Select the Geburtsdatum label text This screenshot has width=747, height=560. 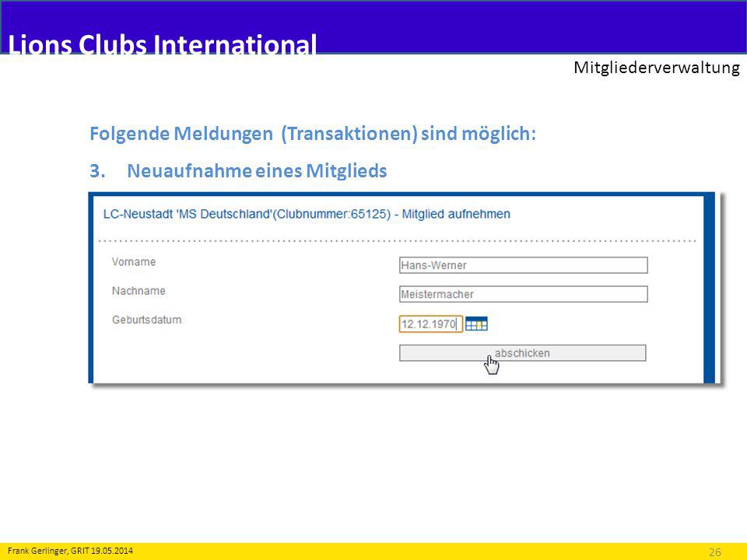tap(147, 320)
